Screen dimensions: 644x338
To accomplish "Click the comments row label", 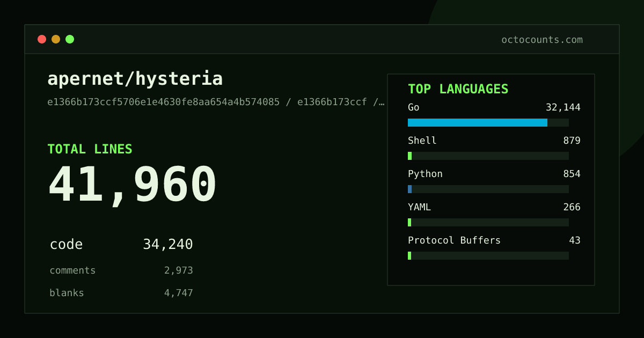I will (72, 270).
